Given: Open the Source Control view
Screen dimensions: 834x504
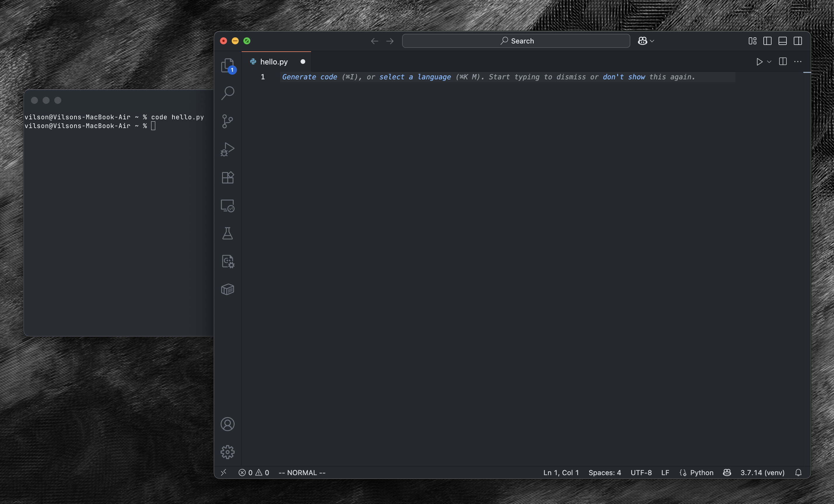Looking at the screenshot, I should click(227, 121).
